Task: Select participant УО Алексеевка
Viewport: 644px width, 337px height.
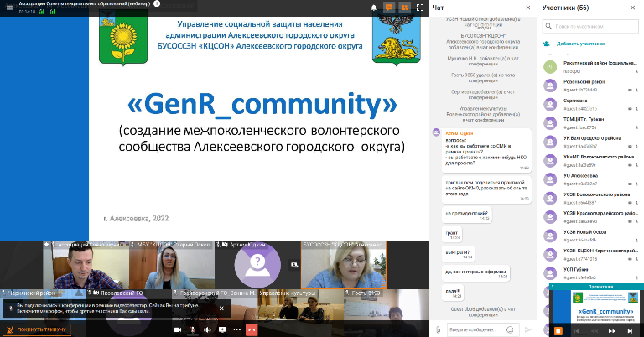Action: (590, 179)
